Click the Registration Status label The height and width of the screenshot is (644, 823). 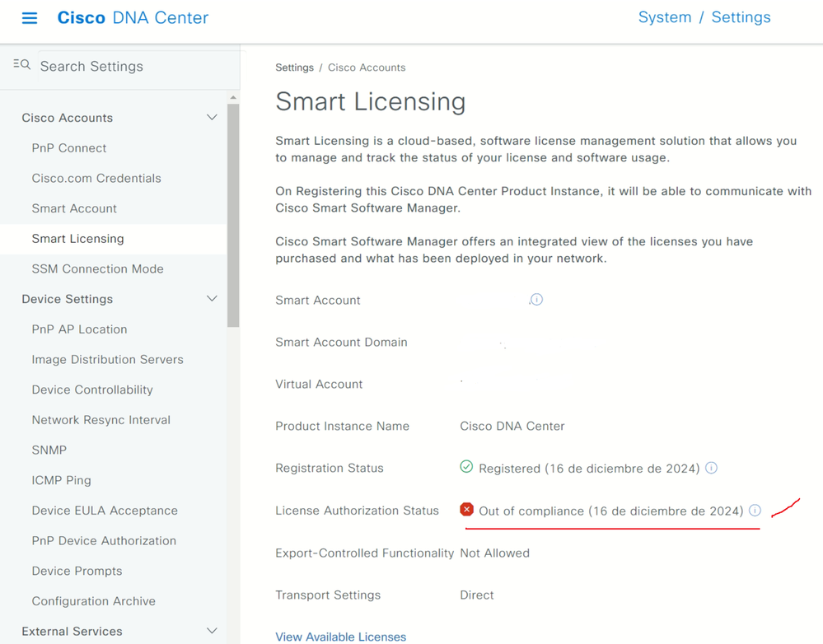point(329,468)
